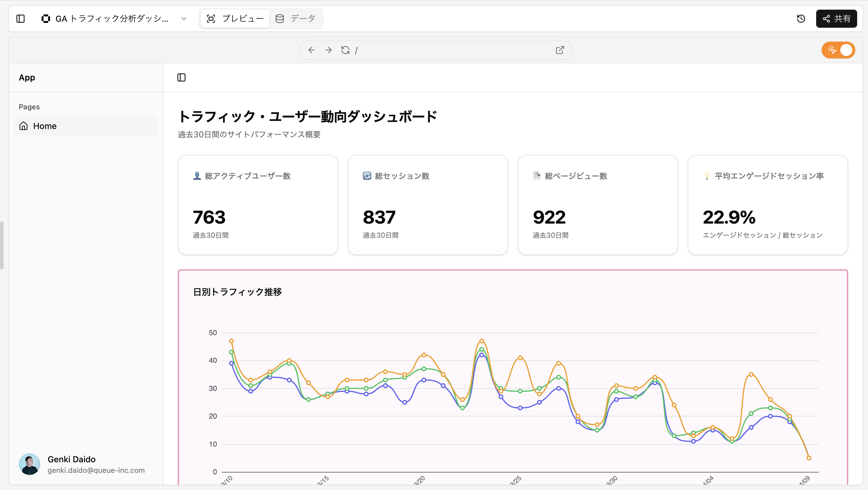868x490 pixels.
Task: Go forward with the forward arrow
Action: (328, 50)
